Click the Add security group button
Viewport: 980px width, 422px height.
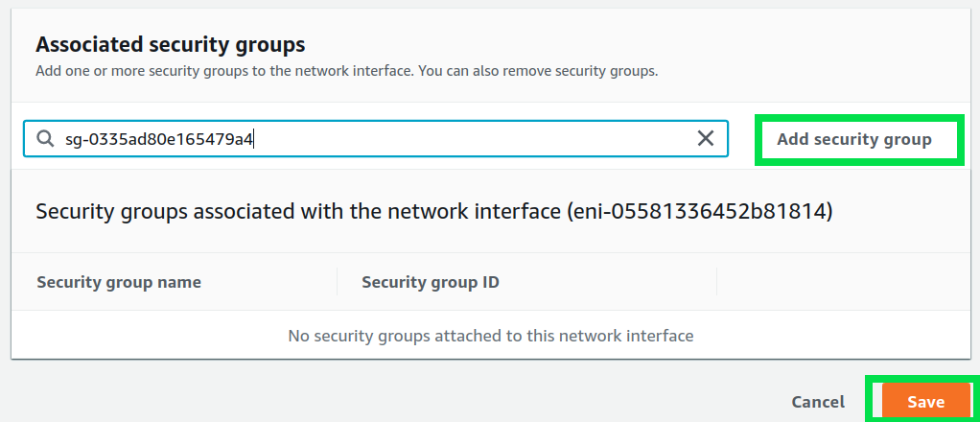pyautogui.click(x=853, y=140)
